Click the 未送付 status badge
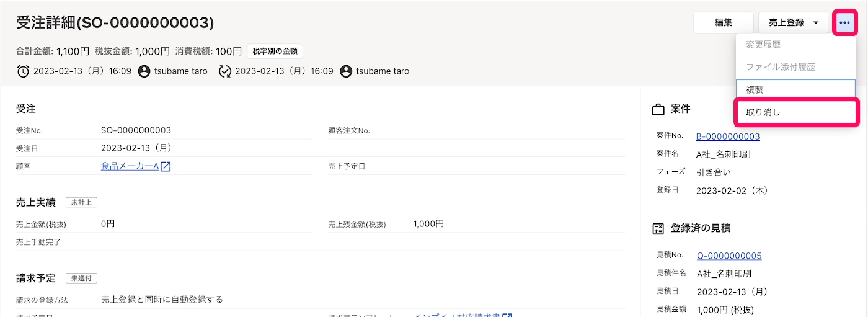868x317 pixels. coord(82,279)
